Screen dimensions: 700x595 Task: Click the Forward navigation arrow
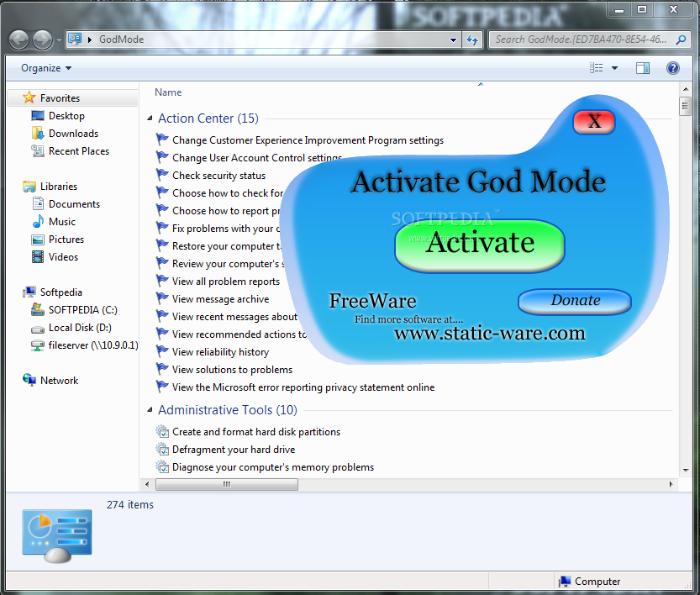(x=42, y=39)
